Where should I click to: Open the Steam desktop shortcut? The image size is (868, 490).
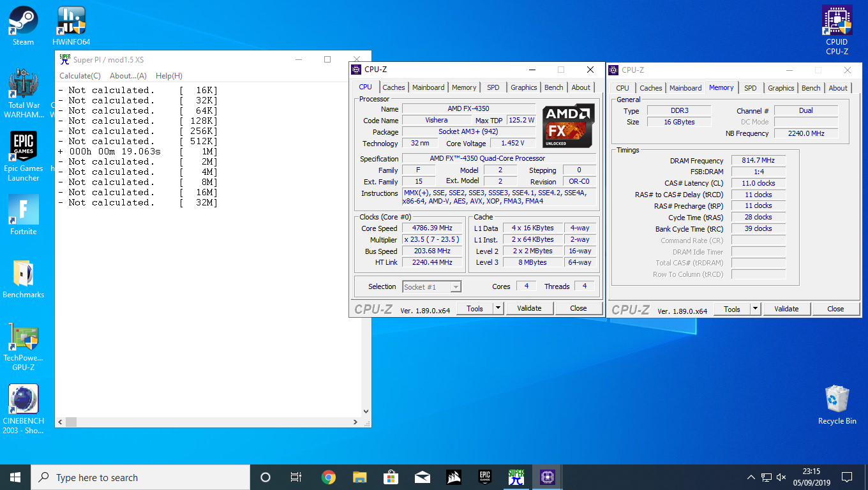(24, 26)
